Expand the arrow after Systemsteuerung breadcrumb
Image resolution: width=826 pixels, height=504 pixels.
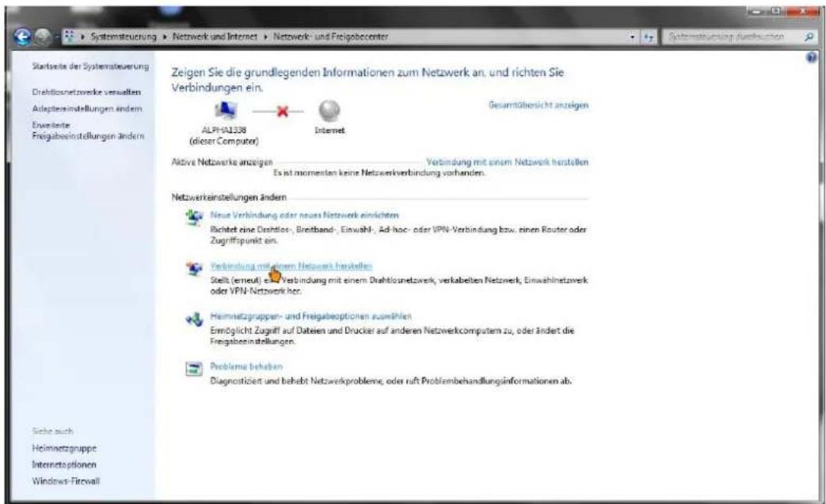pos(165,37)
